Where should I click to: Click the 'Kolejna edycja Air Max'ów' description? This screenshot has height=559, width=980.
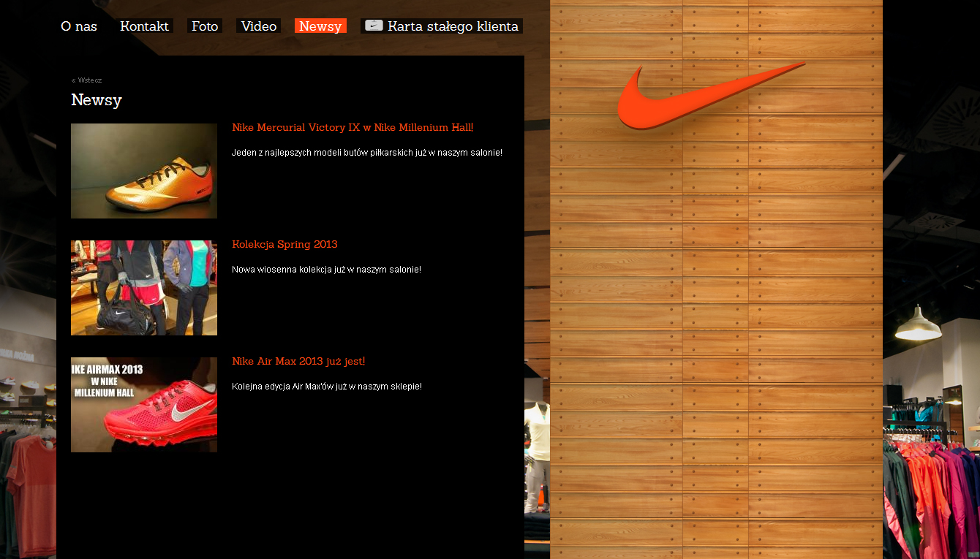[x=326, y=387]
